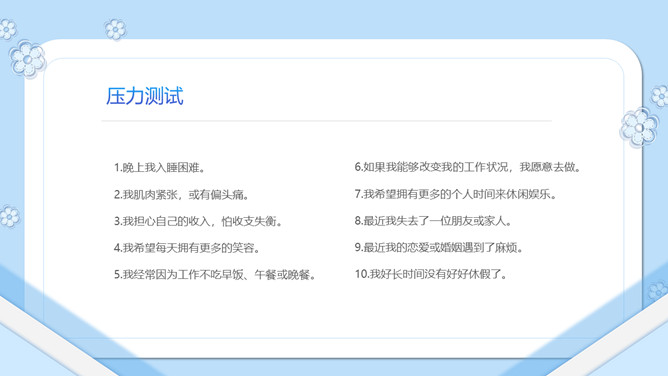Click item 3 about worrying over income
Image resolution: width=668 pixels, height=376 pixels.
[198, 221]
